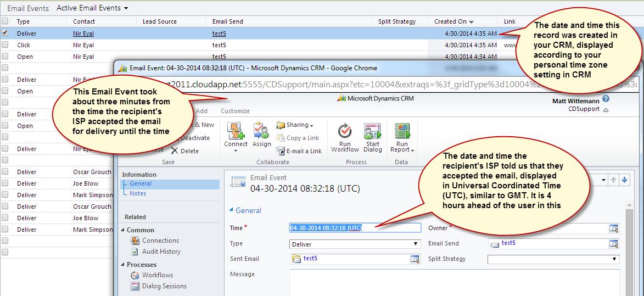Go to the previous record (up arrow)
This screenshot has width=644, height=296.
point(614,180)
